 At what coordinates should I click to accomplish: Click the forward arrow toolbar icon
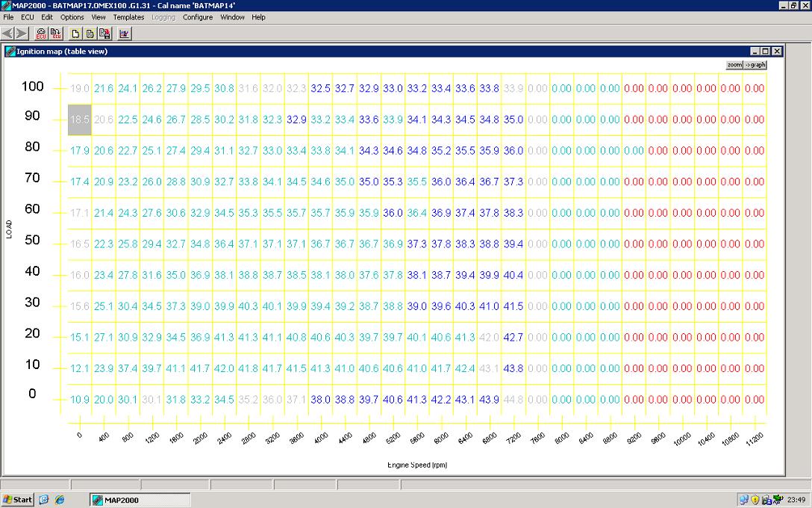click(x=22, y=34)
